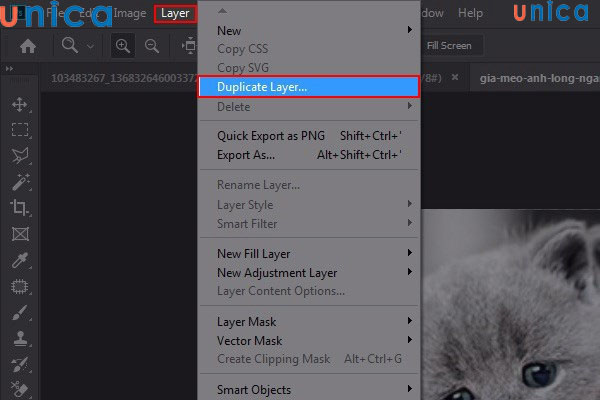Select the Move tool

[x=20, y=104]
